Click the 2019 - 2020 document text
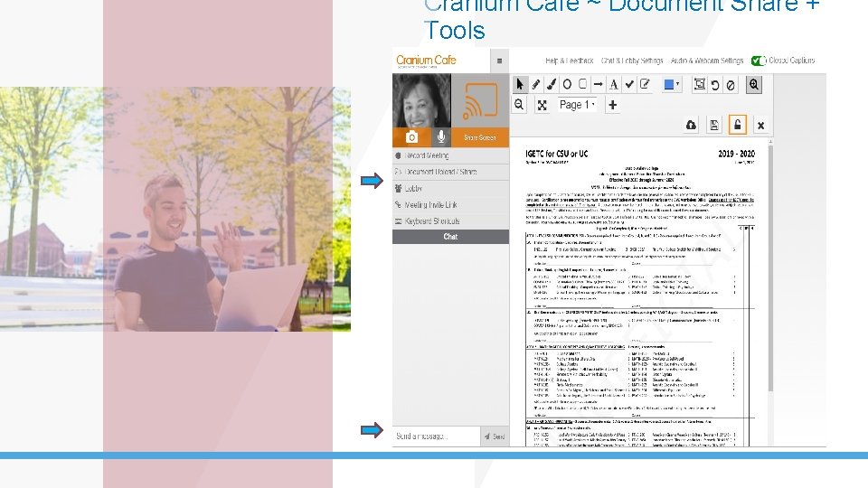Screen dimensions: 868x488 pos(736,154)
